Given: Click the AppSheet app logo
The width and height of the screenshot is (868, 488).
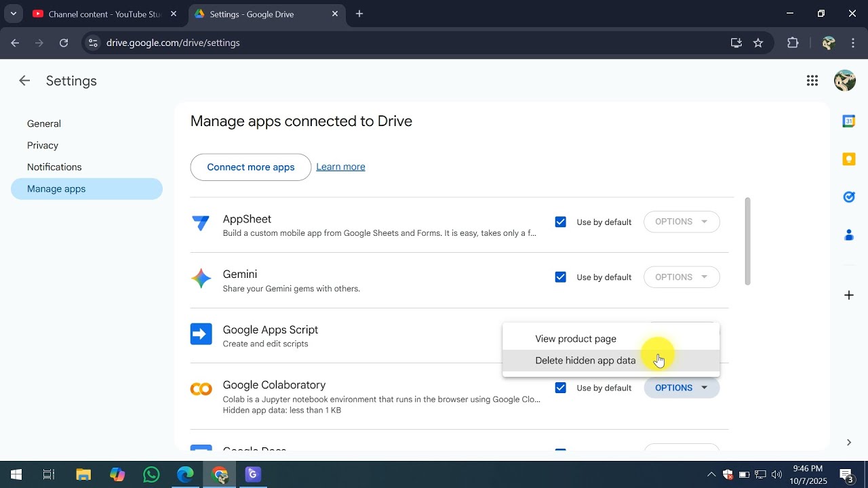Looking at the screenshot, I should 201,222.
